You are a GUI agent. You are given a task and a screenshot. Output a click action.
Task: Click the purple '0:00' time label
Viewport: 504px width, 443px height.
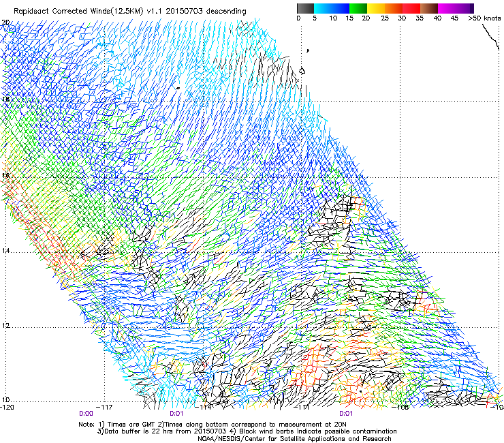(86, 414)
